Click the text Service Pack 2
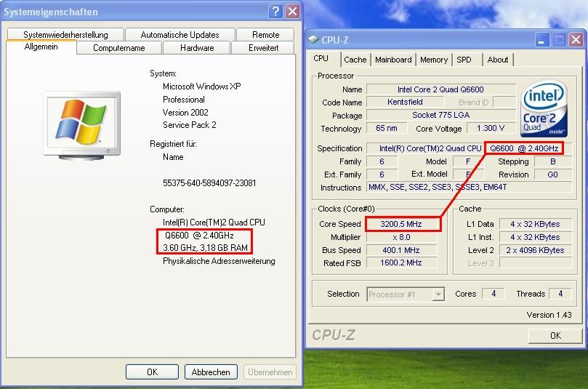The image size is (588, 389). click(x=190, y=125)
